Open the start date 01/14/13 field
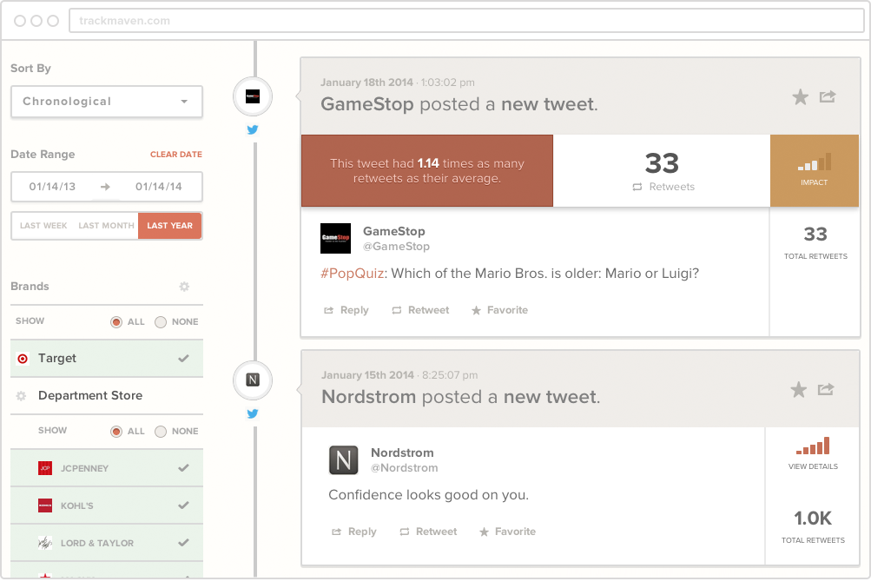 [52, 187]
